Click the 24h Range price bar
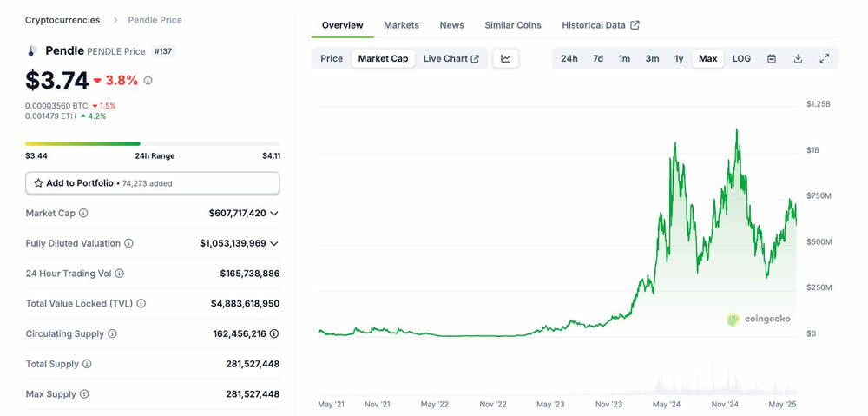 [x=153, y=143]
